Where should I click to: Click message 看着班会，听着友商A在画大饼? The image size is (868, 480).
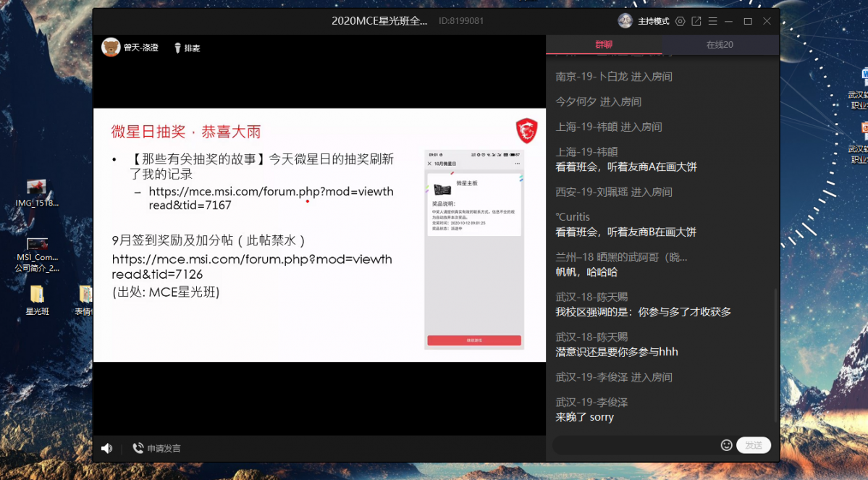626,167
